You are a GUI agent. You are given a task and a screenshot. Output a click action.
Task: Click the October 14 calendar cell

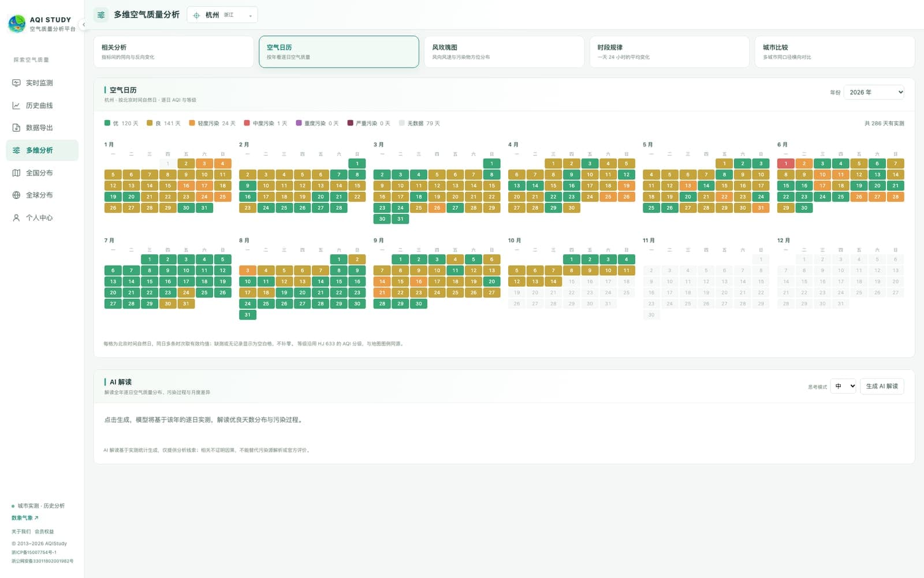[x=553, y=281]
